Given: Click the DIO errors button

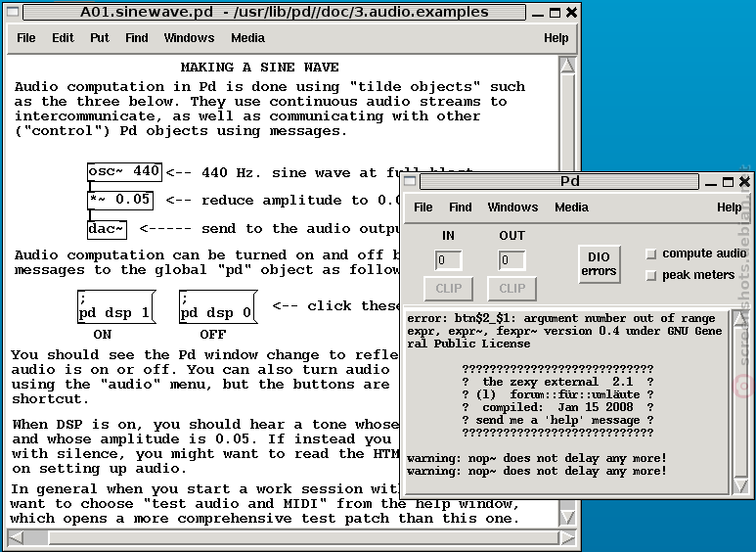Looking at the screenshot, I should pos(599,264).
